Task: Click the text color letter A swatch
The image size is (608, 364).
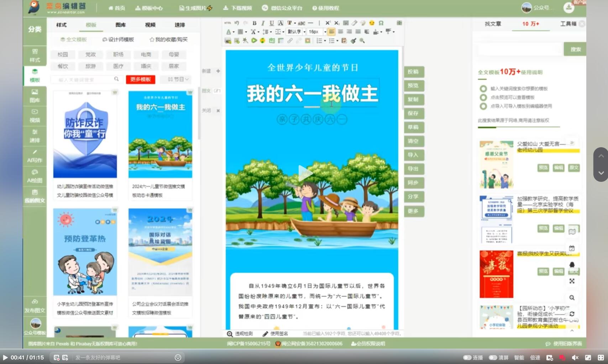Action: 229,32
